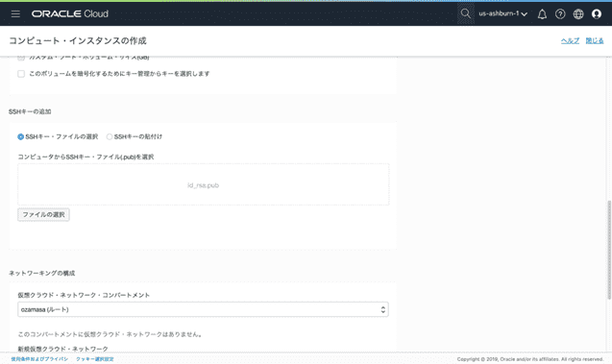This screenshot has width=612, height=364.
Task: Open the language globe icon
Action: (x=578, y=14)
